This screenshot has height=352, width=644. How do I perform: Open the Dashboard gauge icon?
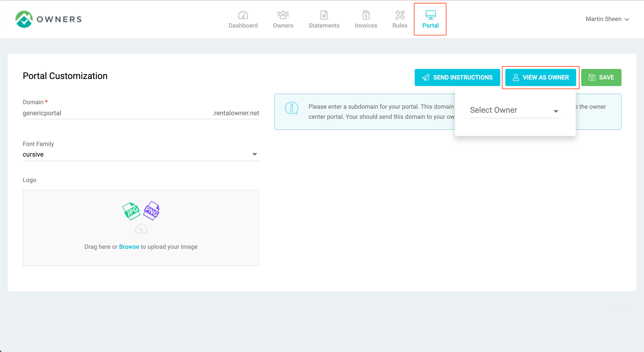coord(243,15)
